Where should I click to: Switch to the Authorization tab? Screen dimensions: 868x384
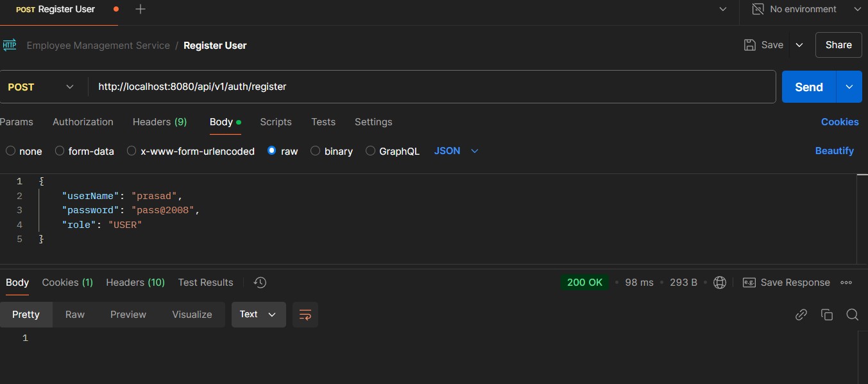click(83, 122)
